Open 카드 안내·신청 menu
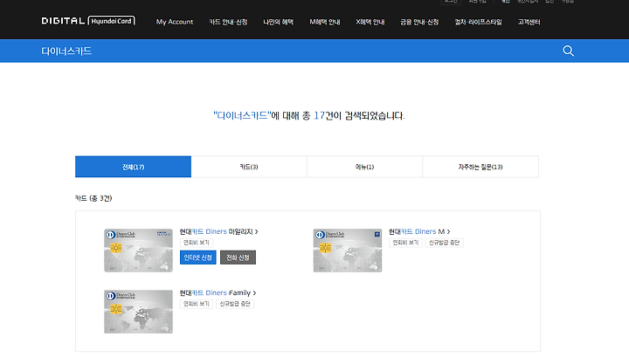This screenshot has width=629, height=364. point(228,22)
